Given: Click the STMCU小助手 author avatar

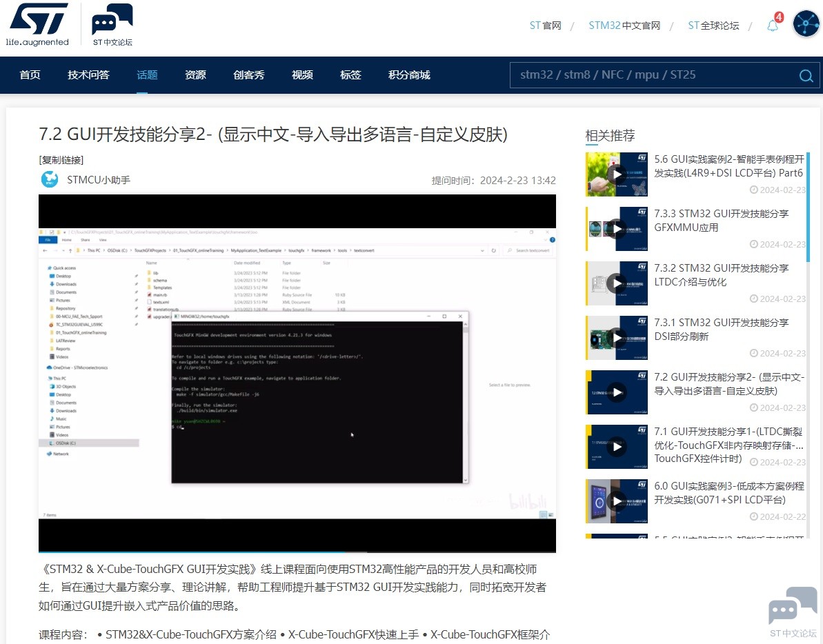Looking at the screenshot, I should tap(50, 179).
